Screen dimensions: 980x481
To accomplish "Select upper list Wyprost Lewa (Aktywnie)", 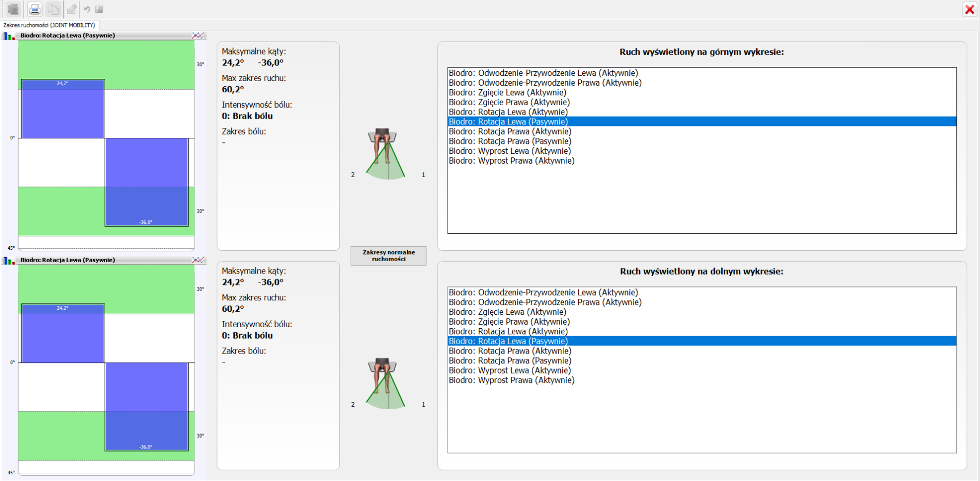I will click(702, 151).
